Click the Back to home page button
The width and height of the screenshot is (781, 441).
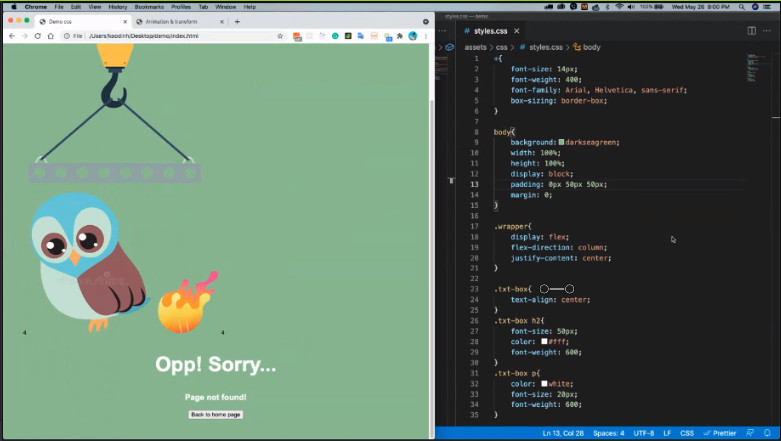point(216,414)
